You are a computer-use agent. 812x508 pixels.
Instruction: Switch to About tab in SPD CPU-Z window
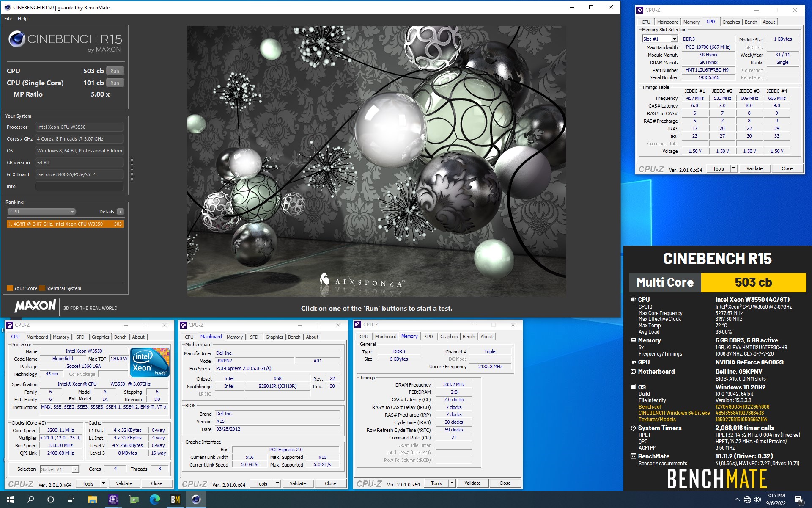pos(769,22)
